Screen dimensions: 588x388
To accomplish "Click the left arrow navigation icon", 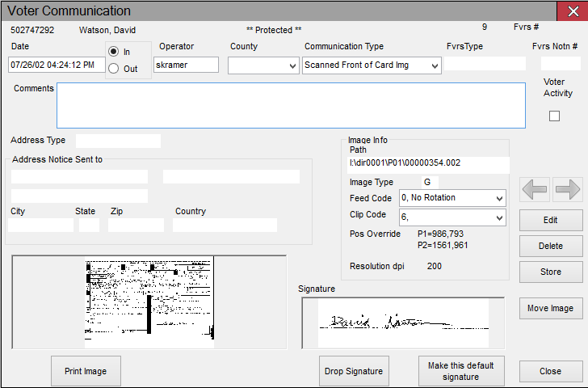I will pyautogui.click(x=534, y=190).
